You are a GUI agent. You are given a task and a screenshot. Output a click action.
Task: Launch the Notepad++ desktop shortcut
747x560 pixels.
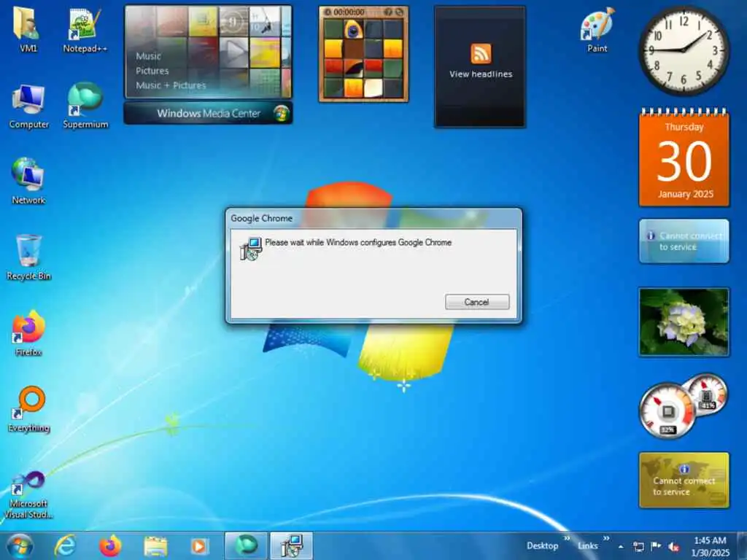[85, 29]
